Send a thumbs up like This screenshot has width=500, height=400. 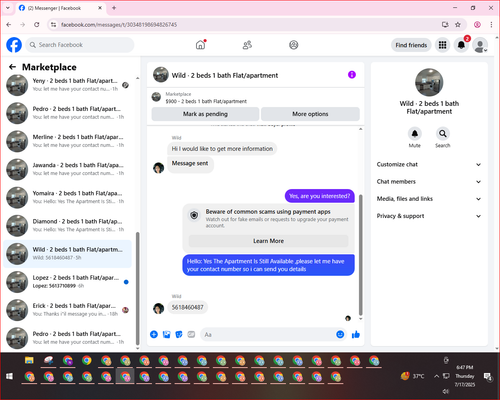(x=356, y=334)
